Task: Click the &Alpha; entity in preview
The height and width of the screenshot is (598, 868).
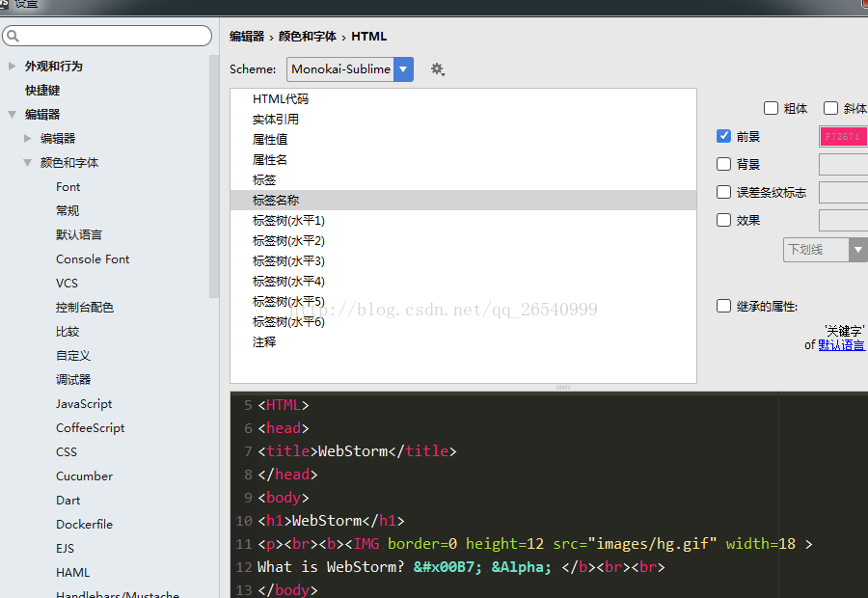Action: (522, 567)
